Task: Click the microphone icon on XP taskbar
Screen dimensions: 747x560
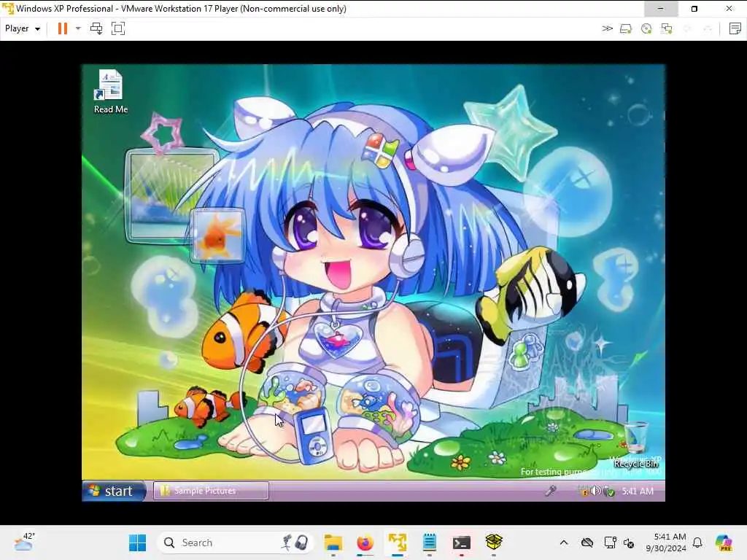Action: click(x=551, y=491)
